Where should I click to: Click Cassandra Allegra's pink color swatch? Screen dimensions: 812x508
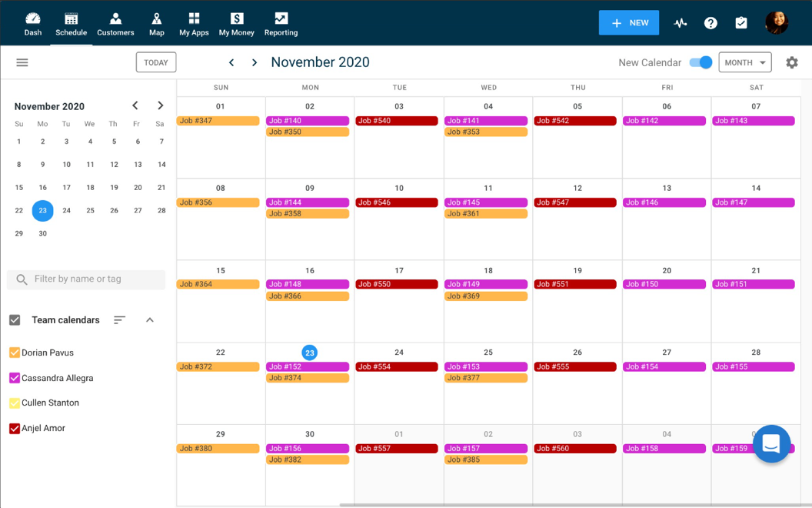[x=14, y=377]
